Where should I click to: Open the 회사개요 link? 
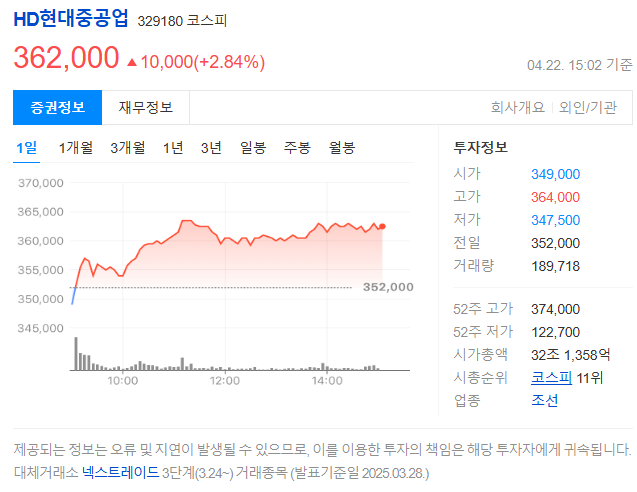point(518,107)
